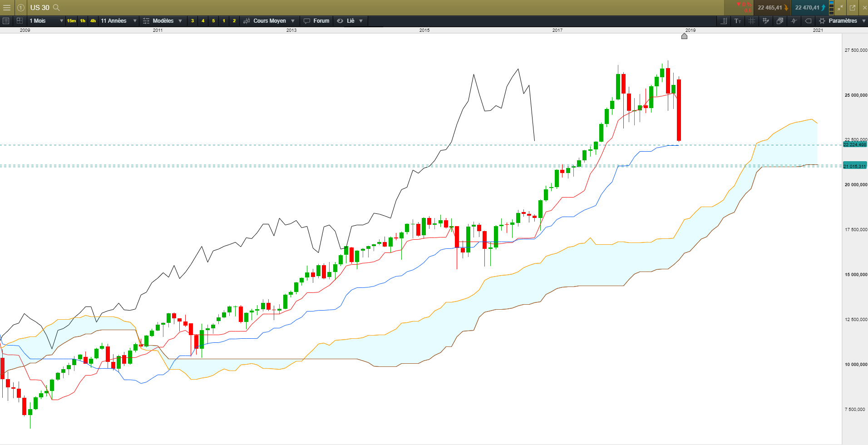Click the chart layout grid icon

tap(20, 21)
